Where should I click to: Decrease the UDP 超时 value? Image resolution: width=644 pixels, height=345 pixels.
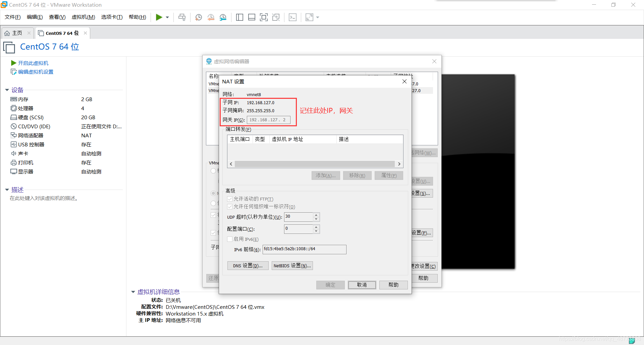point(316,219)
